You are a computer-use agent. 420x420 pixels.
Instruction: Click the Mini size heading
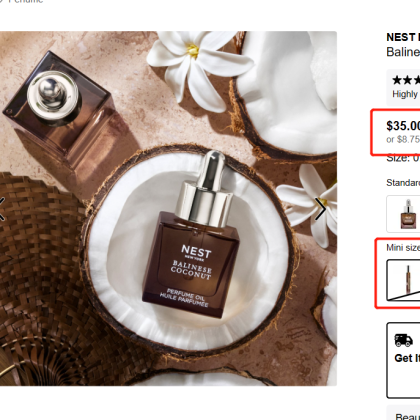tap(403, 247)
